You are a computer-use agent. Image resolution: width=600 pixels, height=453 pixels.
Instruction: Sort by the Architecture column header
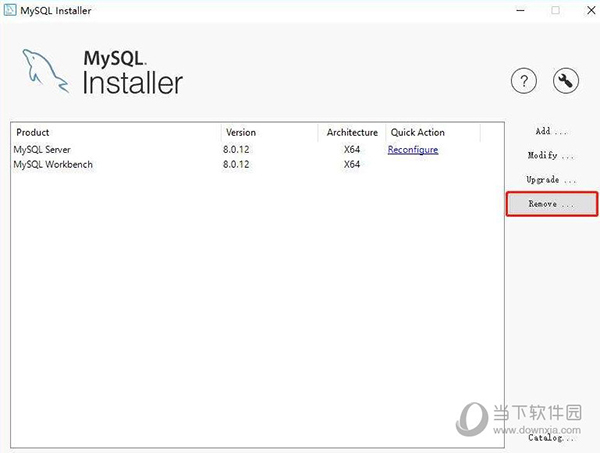352,132
